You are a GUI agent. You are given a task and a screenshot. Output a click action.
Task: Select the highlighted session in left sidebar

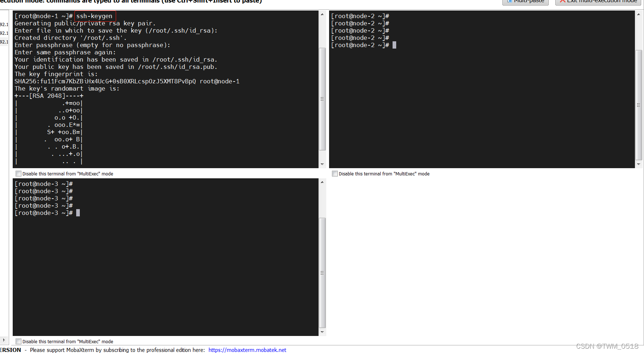(x=4, y=42)
